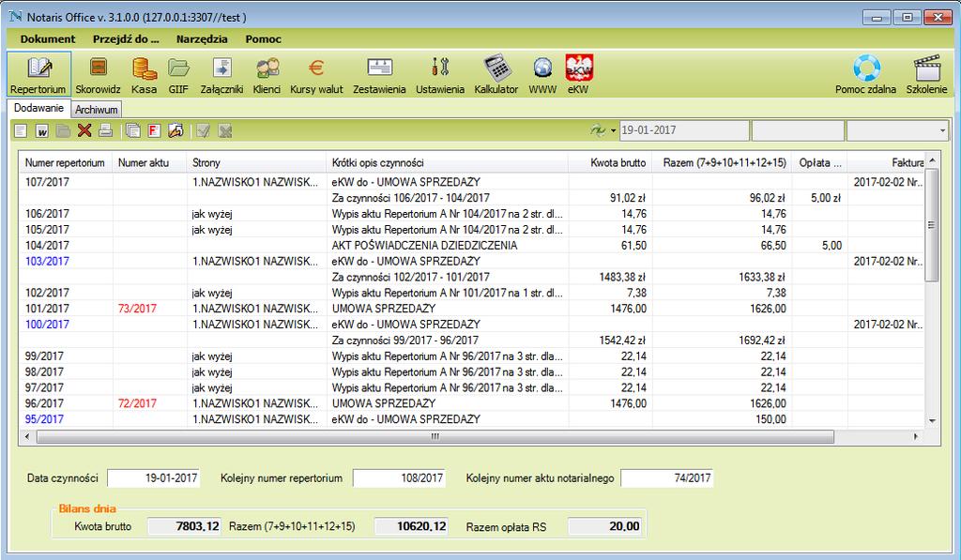Click the printer toolbar icon

click(105, 130)
